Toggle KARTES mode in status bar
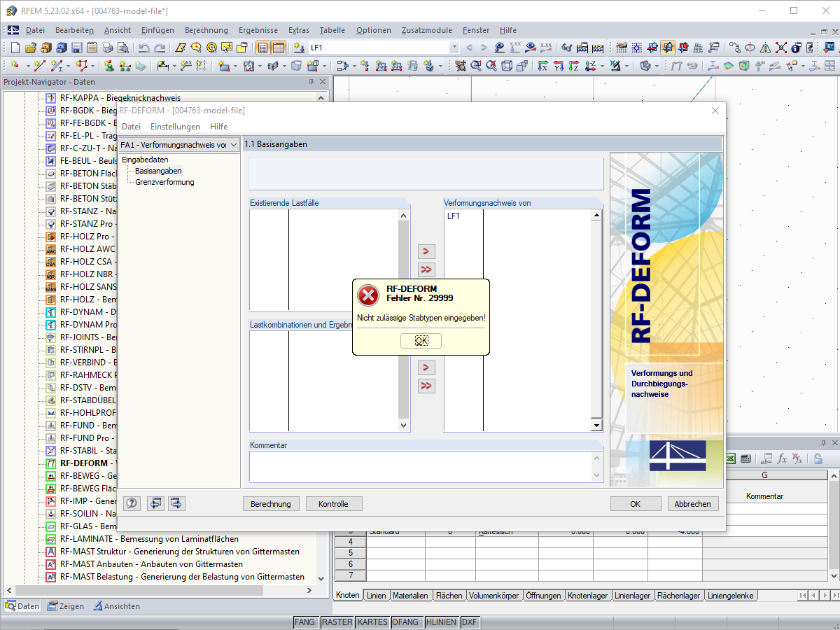This screenshot has width=840, height=630. coord(372,622)
